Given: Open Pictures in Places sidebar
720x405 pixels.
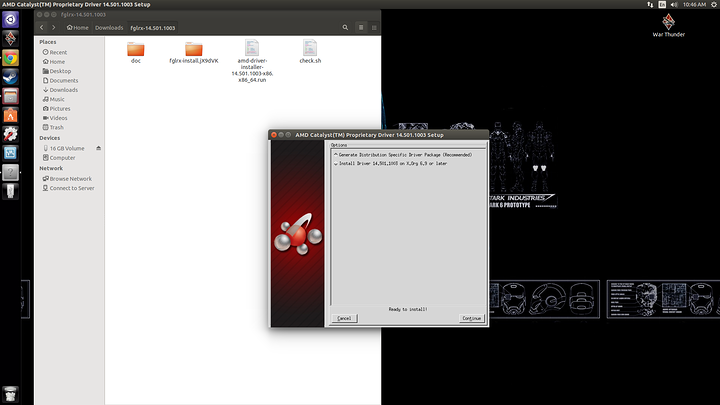Looking at the screenshot, I should [x=56, y=109].
